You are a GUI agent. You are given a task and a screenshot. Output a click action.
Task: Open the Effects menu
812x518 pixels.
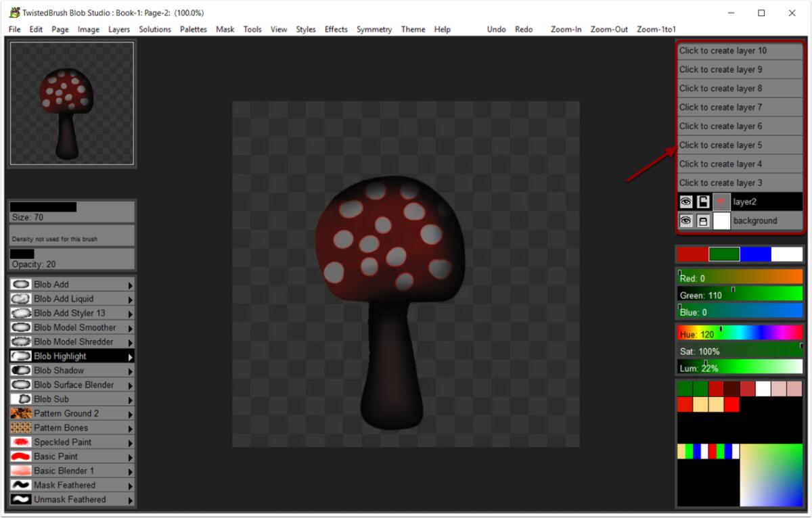(336, 29)
